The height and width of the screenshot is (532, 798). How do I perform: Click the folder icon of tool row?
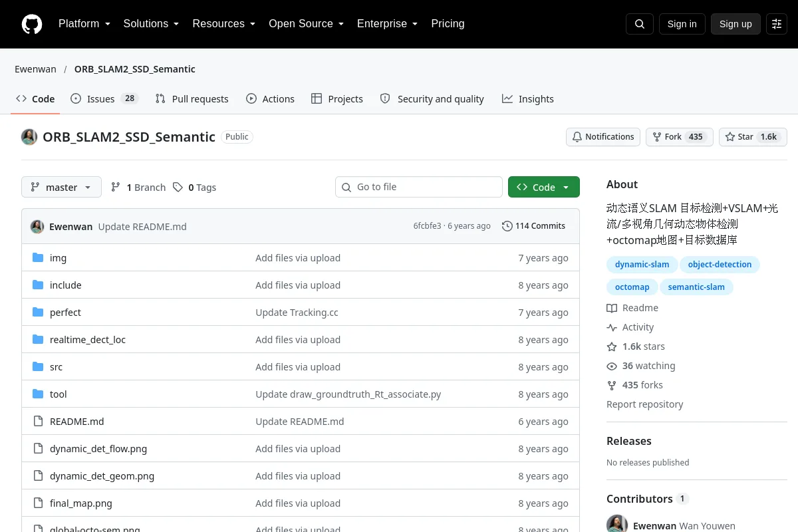38,394
